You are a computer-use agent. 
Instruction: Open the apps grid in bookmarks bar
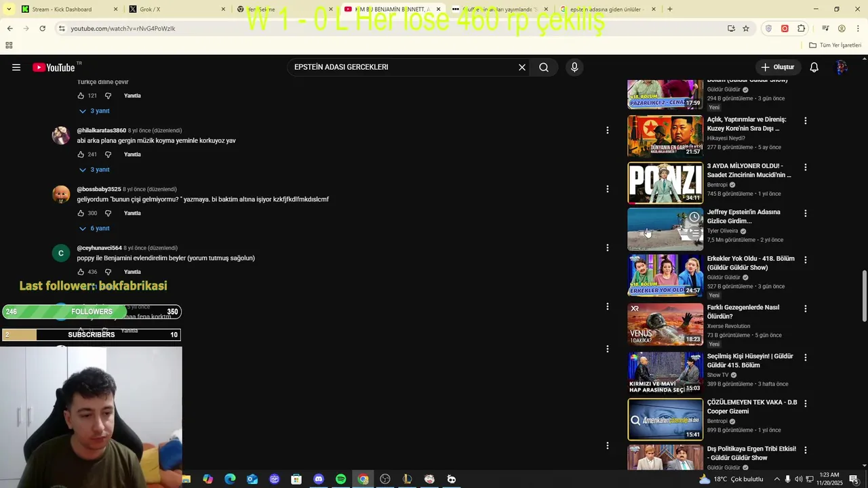click(x=9, y=45)
